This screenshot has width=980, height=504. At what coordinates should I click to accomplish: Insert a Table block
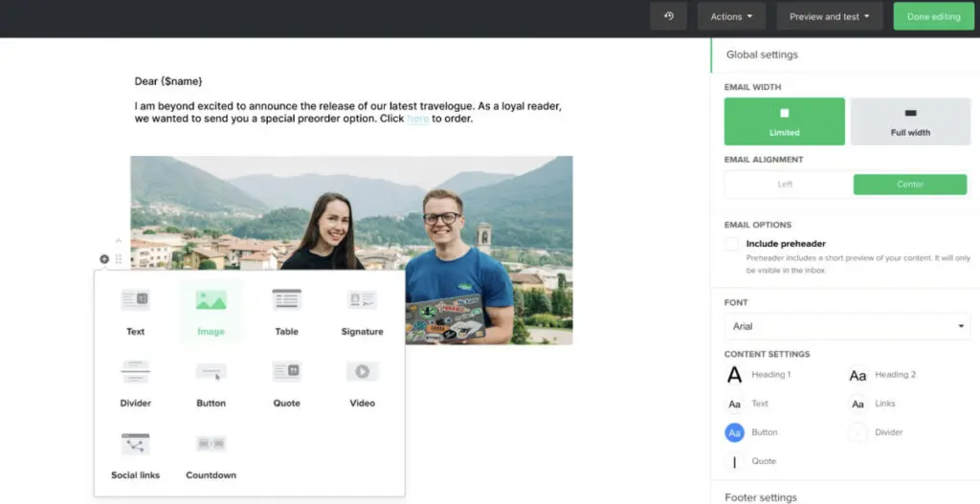pyautogui.click(x=287, y=312)
